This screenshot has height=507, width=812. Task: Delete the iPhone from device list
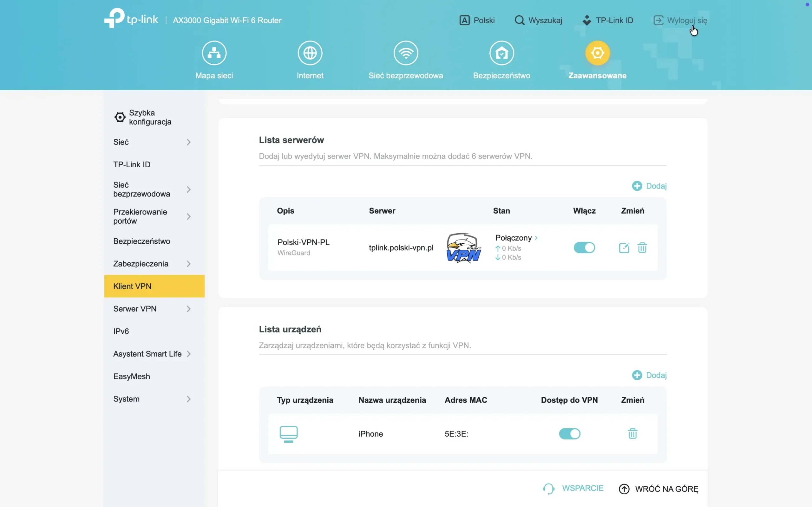[632, 433]
